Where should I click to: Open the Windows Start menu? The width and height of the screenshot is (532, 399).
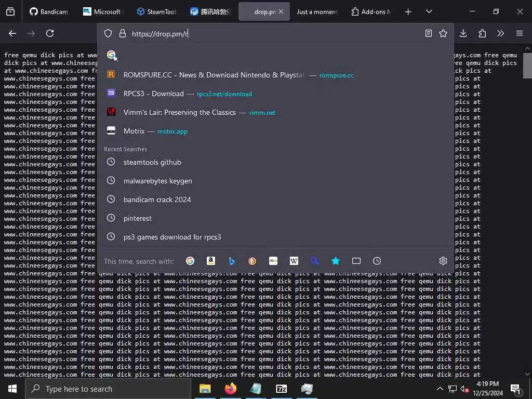pyautogui.click(x=12, y=389)
